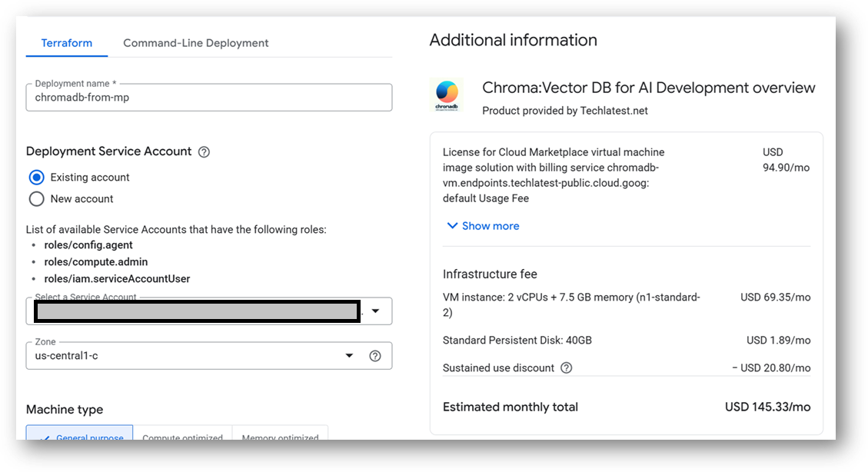The image size is (868, 472).
Task: Expand the Show more license details
Action: click(483, 226)
